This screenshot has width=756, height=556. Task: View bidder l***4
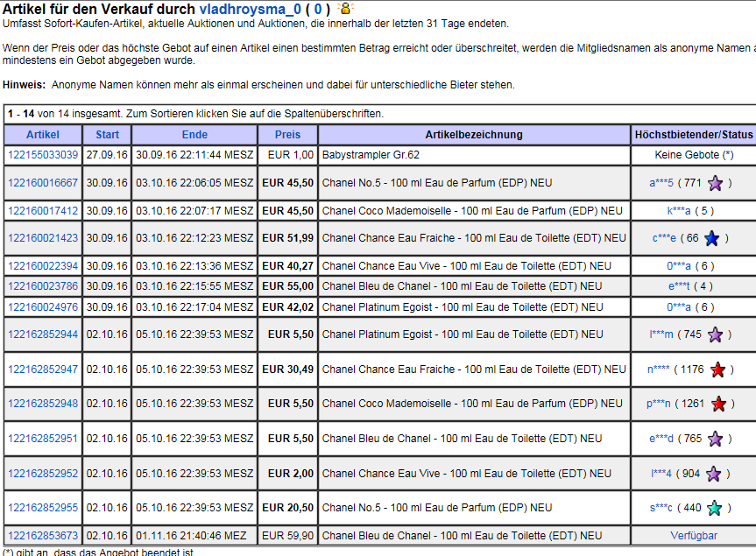(661, 474)
